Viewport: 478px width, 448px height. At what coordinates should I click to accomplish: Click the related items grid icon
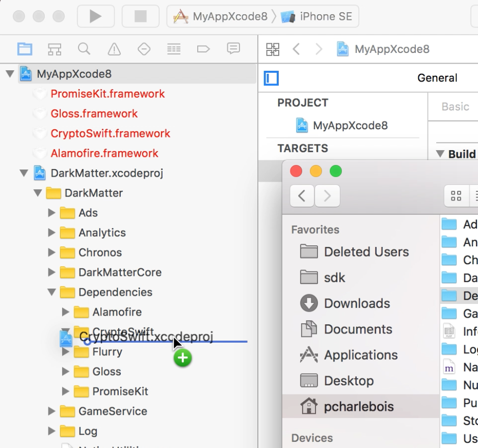pyautogui.click(x=273, y=48)
